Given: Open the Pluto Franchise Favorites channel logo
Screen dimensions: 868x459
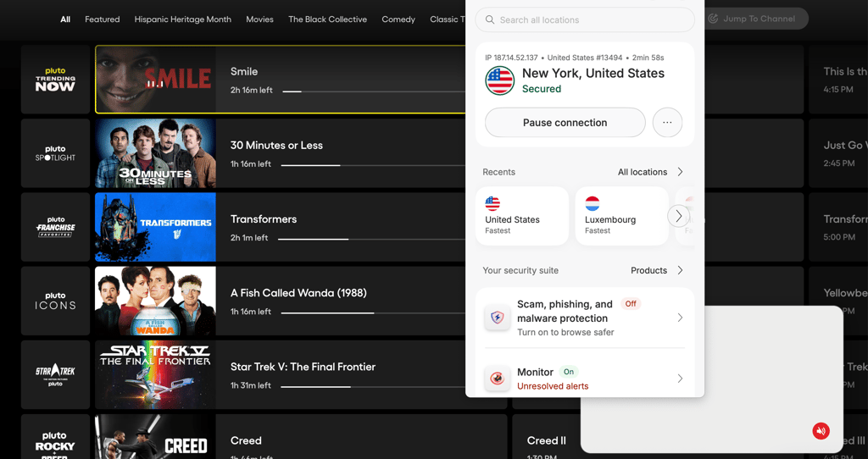Looking at the screenshot, I should click(55, 227).
